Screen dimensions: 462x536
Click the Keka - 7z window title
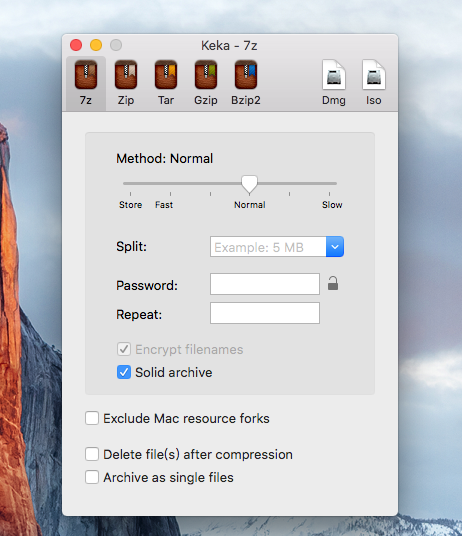coord(229,45)
